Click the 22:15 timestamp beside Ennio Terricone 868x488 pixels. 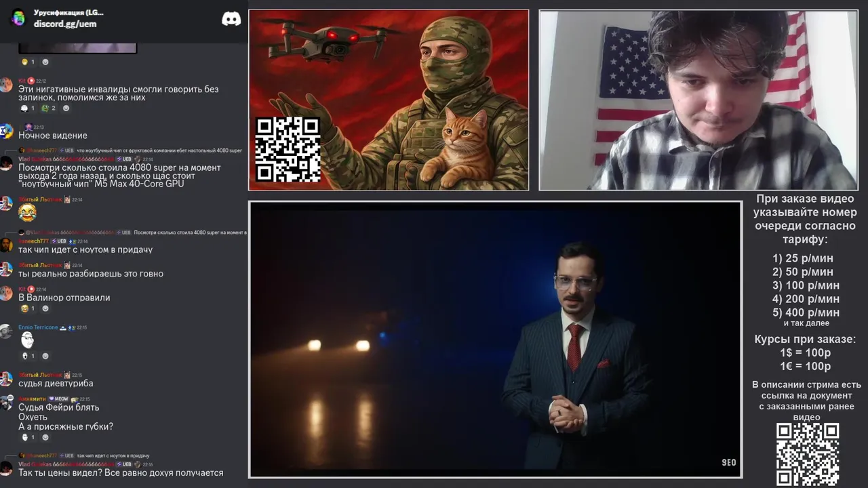[x=81, y=327]
